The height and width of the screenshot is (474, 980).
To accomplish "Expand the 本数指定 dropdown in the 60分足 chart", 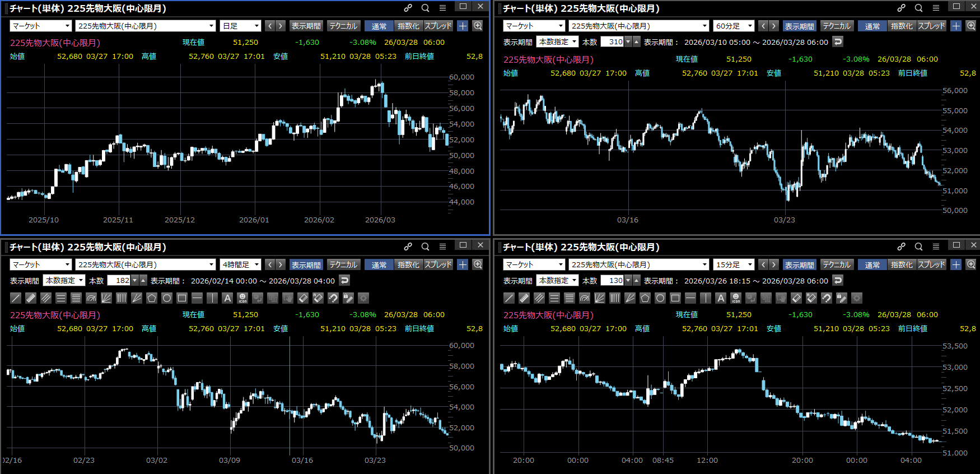I will pyautogui.click(x=557, y=42).
